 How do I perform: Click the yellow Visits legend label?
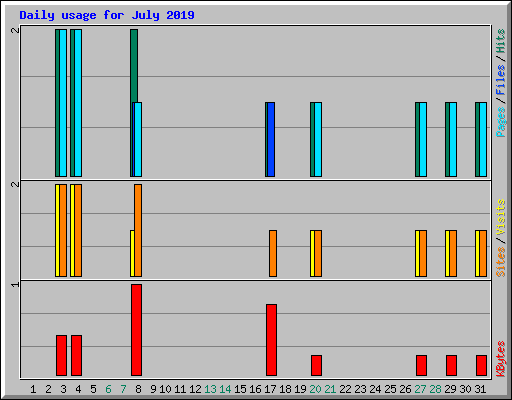coord(501,217)
